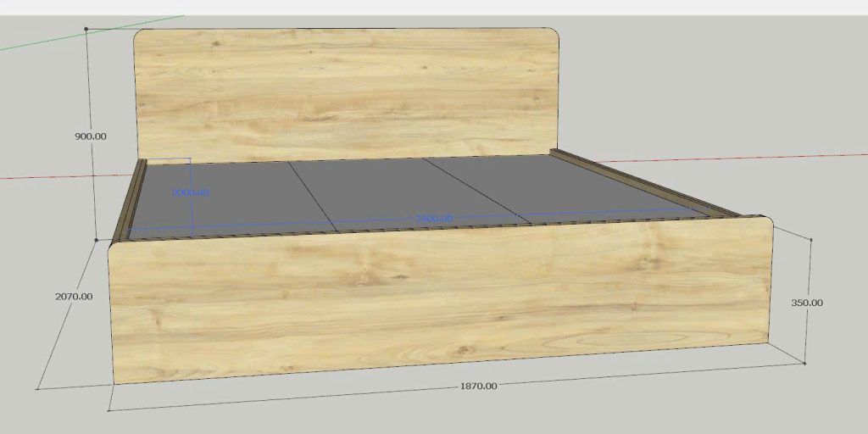The width and height of the screenshot is (868, 434).
Task: Click the 2070.00 depth dimension label
Action: [x=74, y=297]
